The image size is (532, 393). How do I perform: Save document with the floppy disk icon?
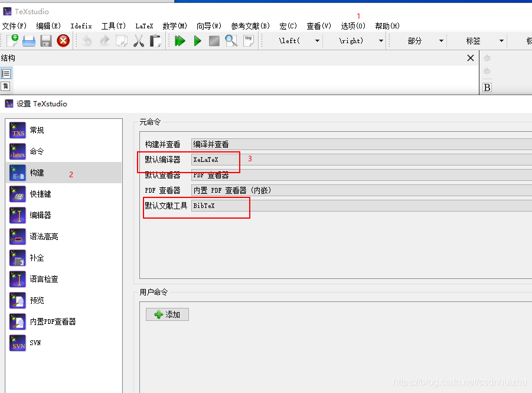46,41
